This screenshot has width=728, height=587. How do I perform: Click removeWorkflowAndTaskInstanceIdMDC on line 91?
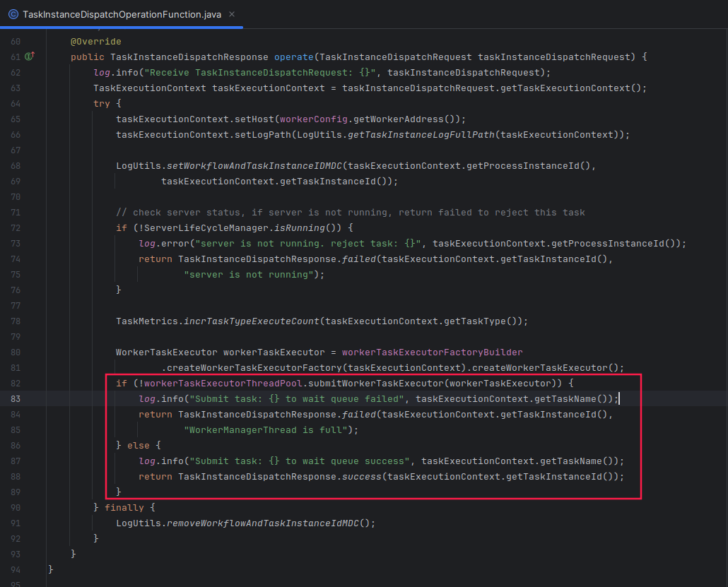pyautogui.click(x=263, y=523)
